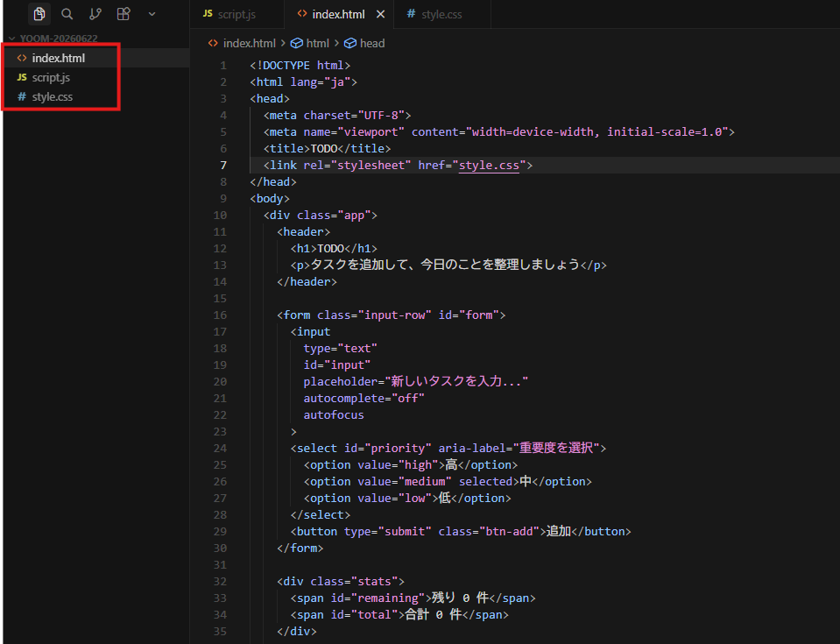Click the "input-row" class value
The image size is (840, 644).
(x=394, y=315)
